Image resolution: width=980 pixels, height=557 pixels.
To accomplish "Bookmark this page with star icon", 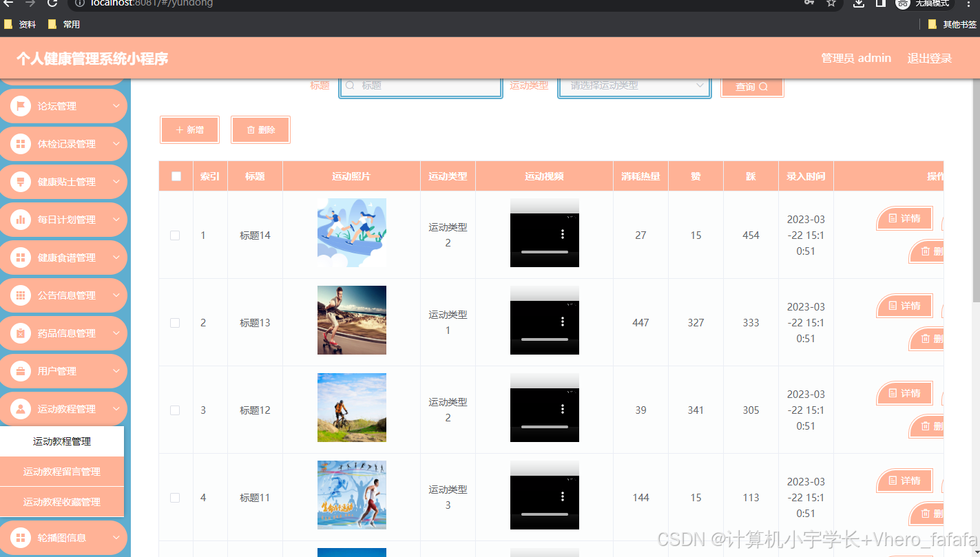I will [831, 3].
